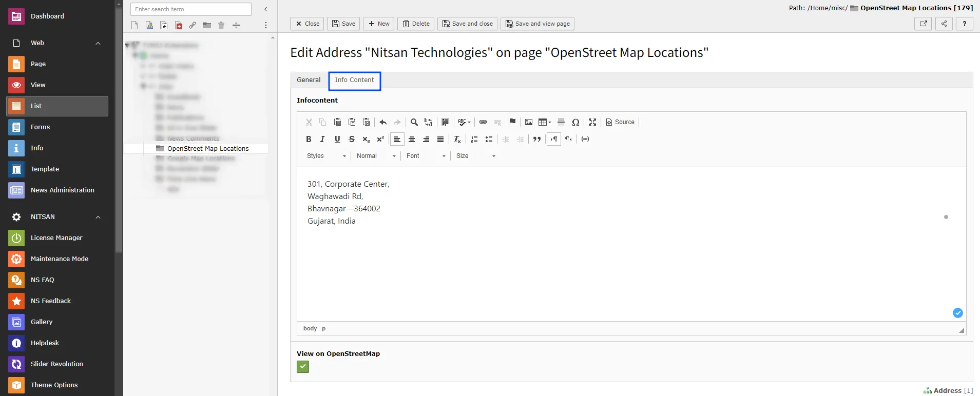Image resolution: width=980 pixels, height=396 pixels.
Task: Undo the last edit in the editor
Action: [383, 122]
